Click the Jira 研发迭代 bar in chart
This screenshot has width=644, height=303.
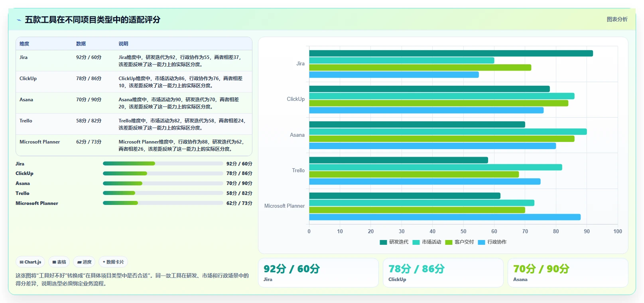(x=451, y=53)
